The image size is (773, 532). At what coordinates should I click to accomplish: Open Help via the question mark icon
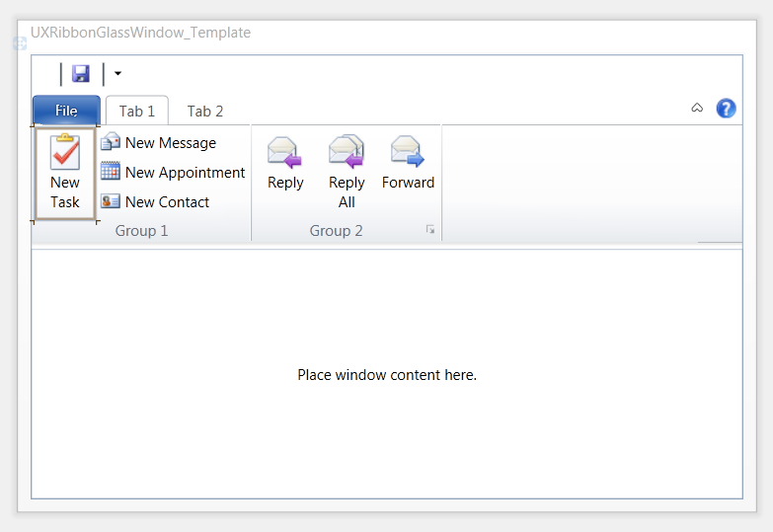click(726, 108)
